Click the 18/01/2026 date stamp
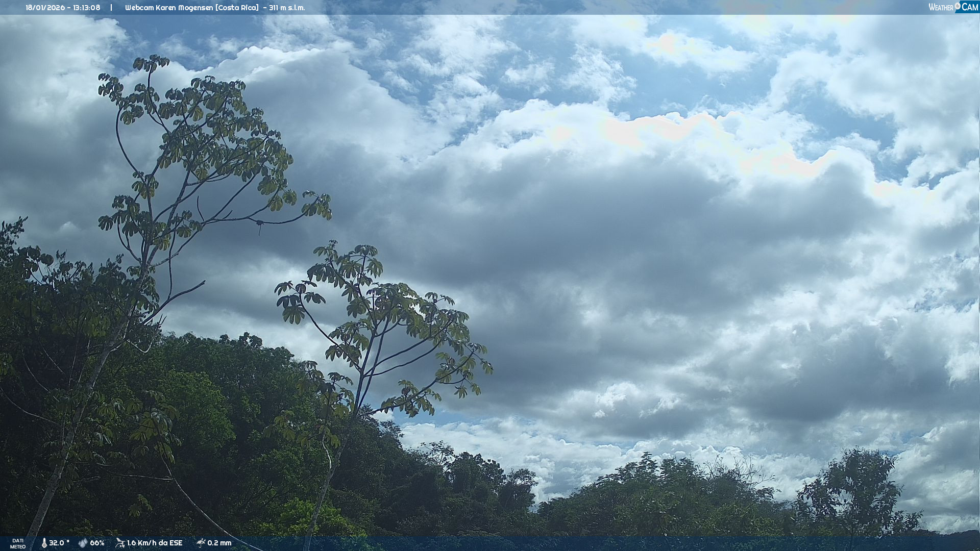Viewport: 980px width, 551px height. point(45,8)
